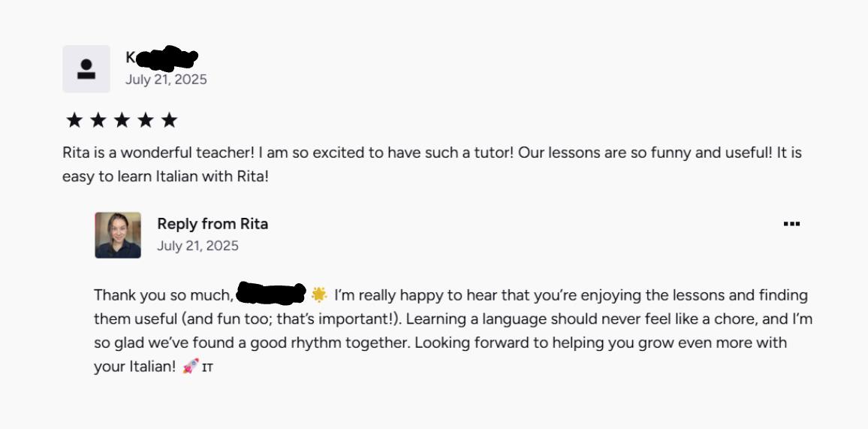
Task: Click the fourth rating star
Action: (x=146, y=120)
